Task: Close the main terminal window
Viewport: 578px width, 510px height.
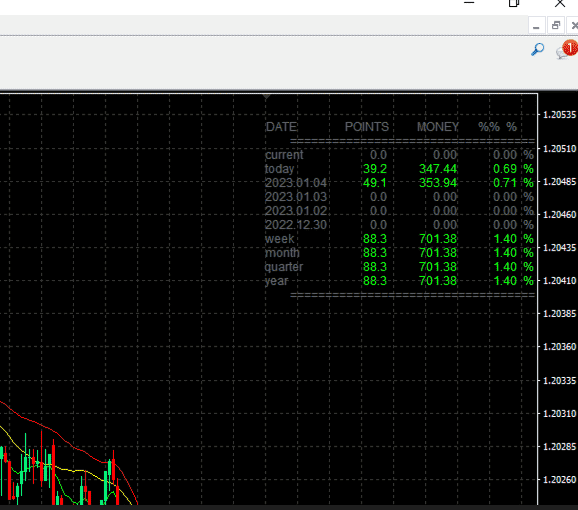Action: [560, 3]
